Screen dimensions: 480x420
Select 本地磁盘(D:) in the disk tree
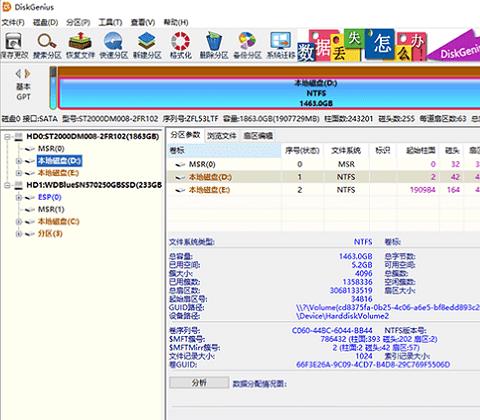pyautogui.click(x=59, y=161)
